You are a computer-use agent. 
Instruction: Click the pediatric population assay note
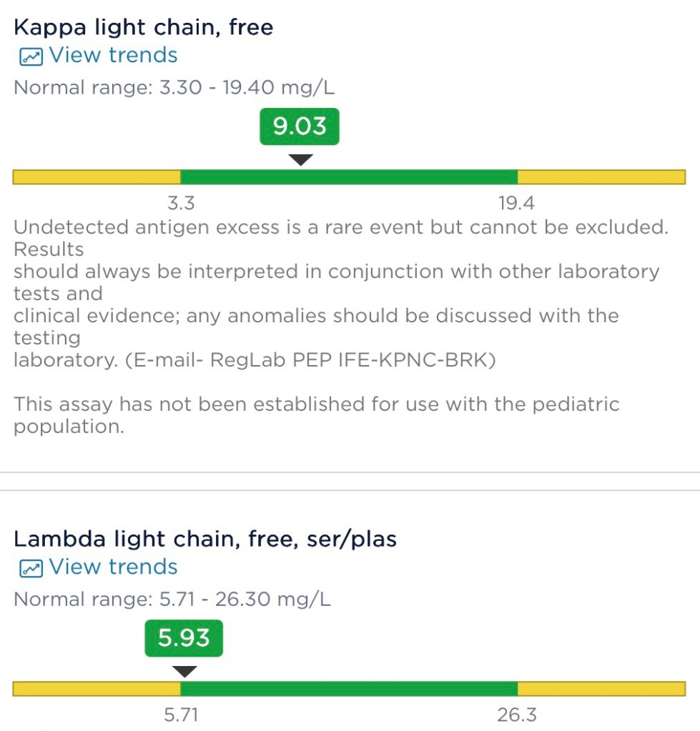click(x=316, y=415)
